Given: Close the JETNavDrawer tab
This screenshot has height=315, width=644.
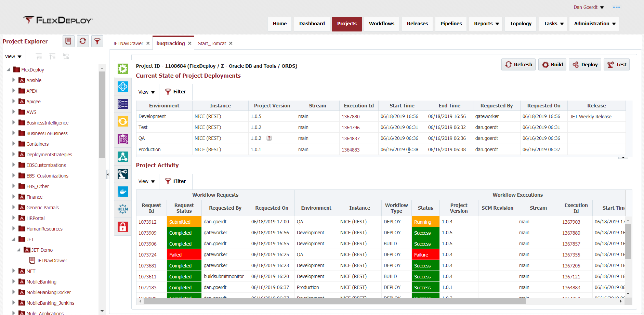Looking at the screenshot, I should pyautogui.click(x=148, y=43).
